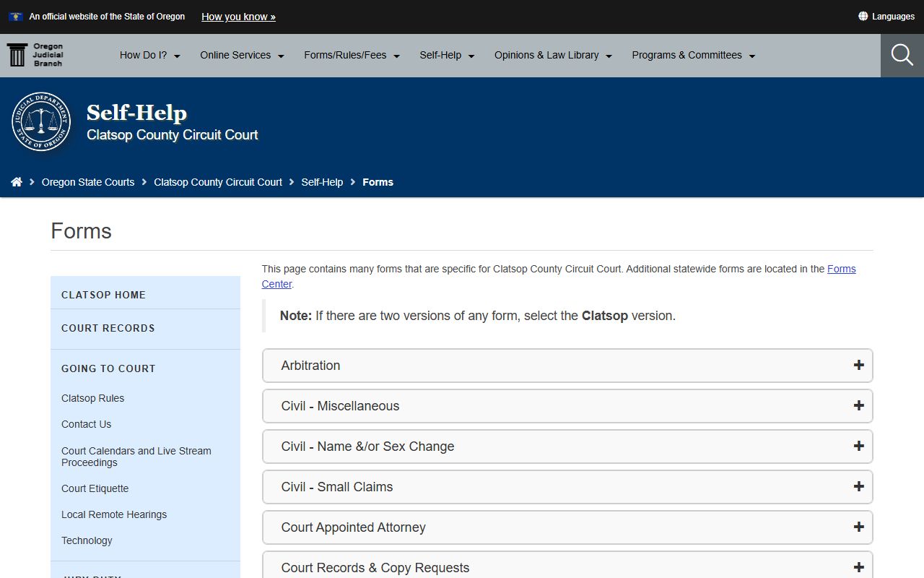Open Clatsop Rules sidebar link
Screen dimensions: 924x578
point(92,398)
